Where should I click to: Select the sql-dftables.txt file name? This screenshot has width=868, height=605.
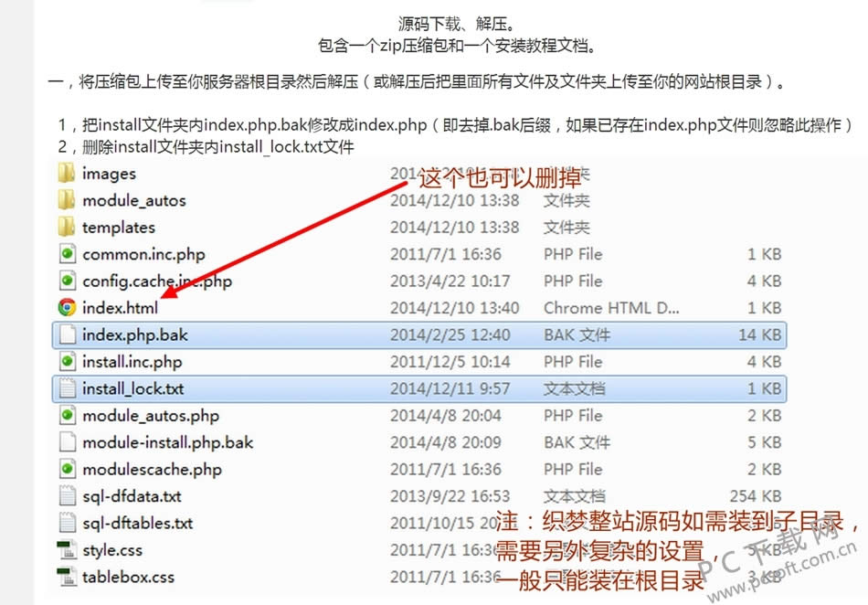pos(137,524)
